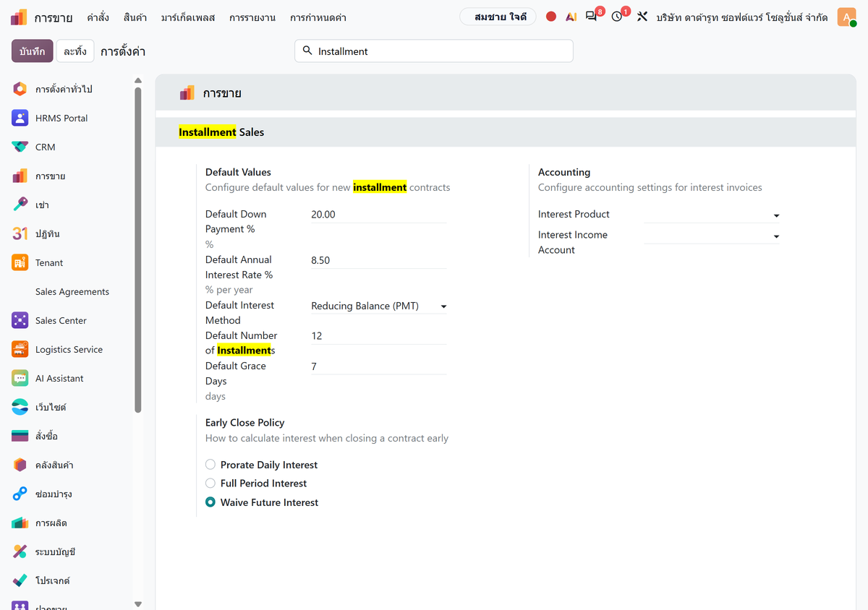
Task: Click the Default Down Payment field
Action: (378, 215)
